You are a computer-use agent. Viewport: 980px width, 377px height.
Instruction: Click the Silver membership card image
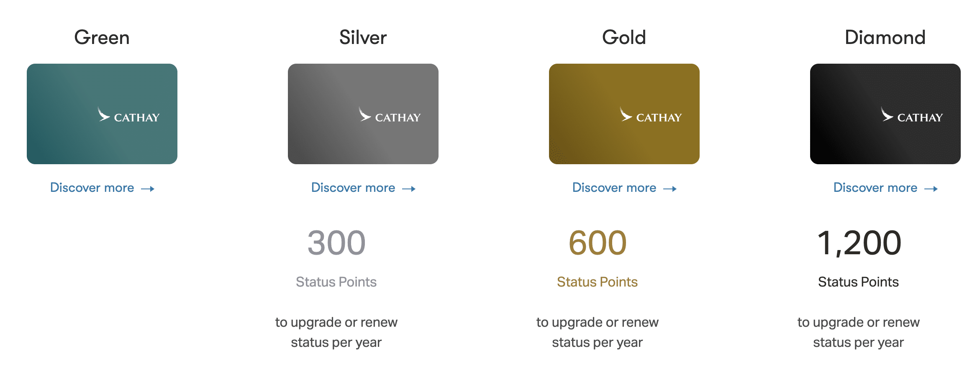coord(363,114)
